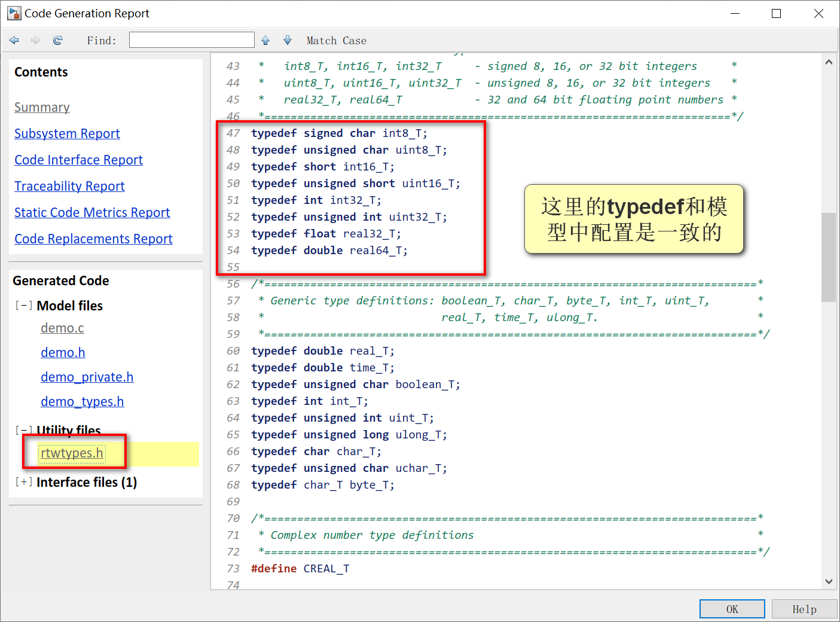
Task: Open the Summary link
Action: pyautogui.click(x=42, y=107)
